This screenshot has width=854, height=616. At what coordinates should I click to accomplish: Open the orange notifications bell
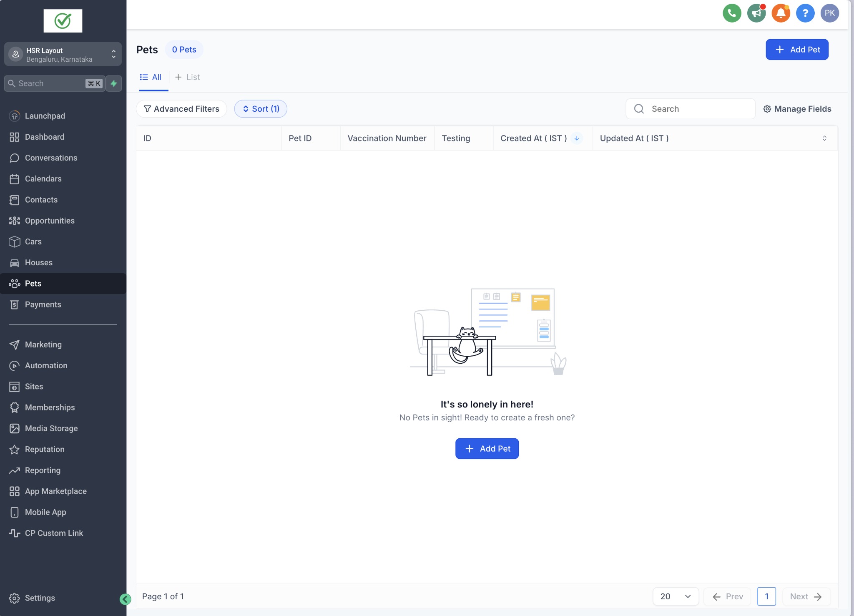tap(781, 13)
